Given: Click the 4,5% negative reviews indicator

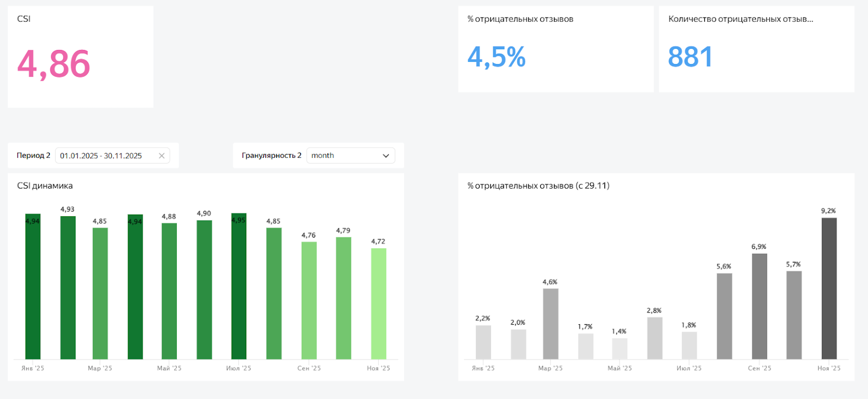Looking at the screenshot, I should click(496, 57).
